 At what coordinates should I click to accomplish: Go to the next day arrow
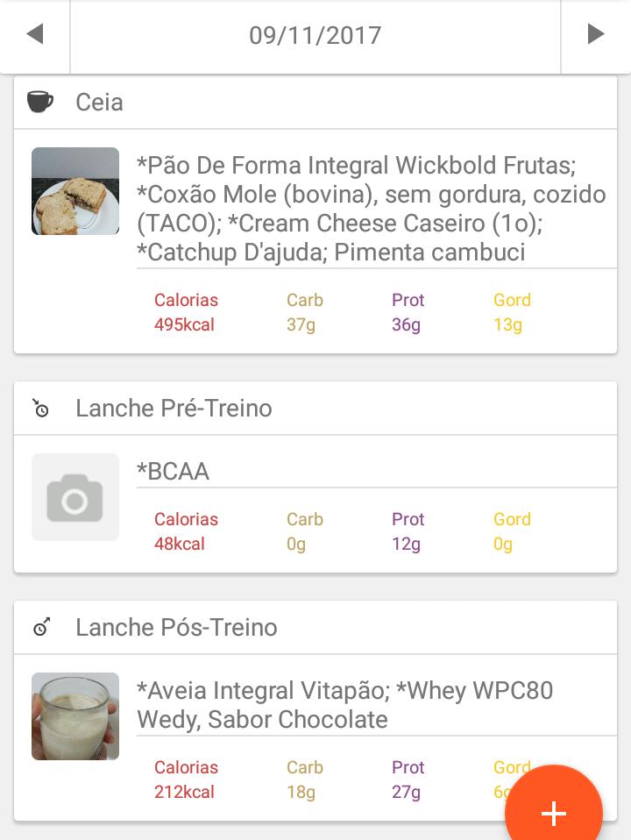coord(596,34)
